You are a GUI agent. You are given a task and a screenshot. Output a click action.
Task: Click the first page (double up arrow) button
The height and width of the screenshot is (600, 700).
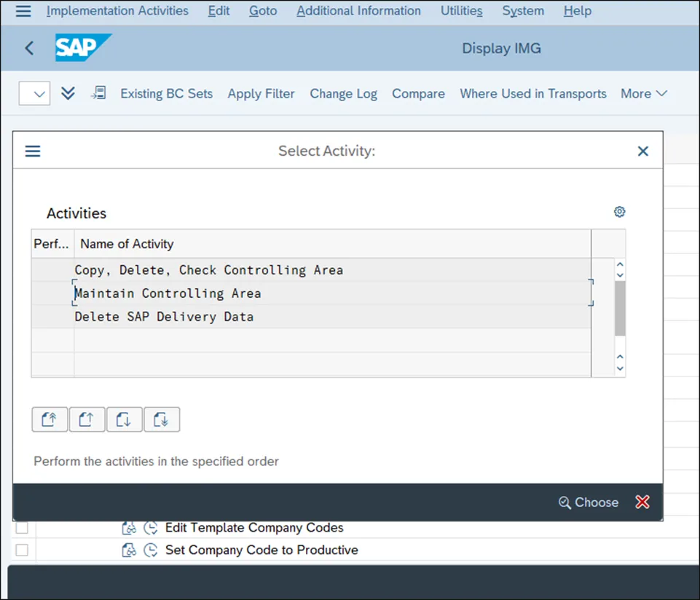pyautogui.click(x=50, y=419)
